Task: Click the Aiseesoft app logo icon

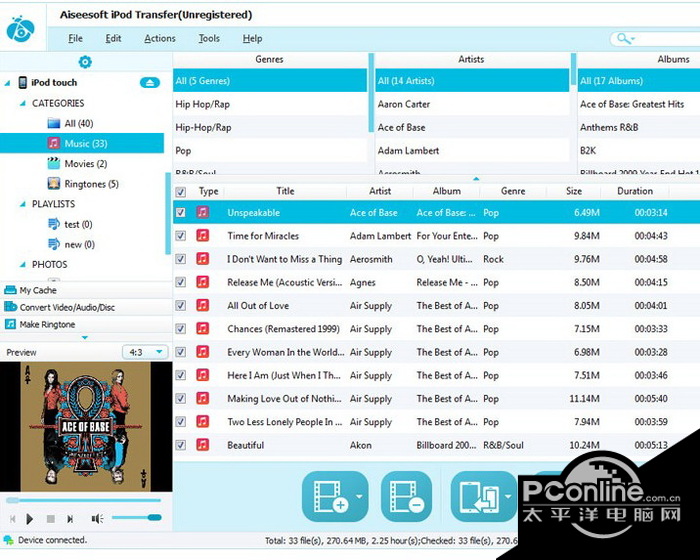Action: tap(20, 29)
